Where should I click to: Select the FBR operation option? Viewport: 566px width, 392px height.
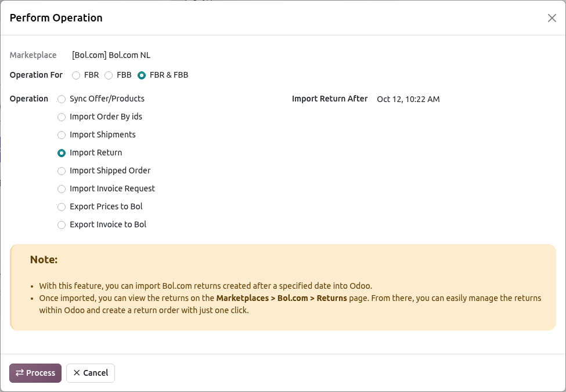tap(76, 75)
